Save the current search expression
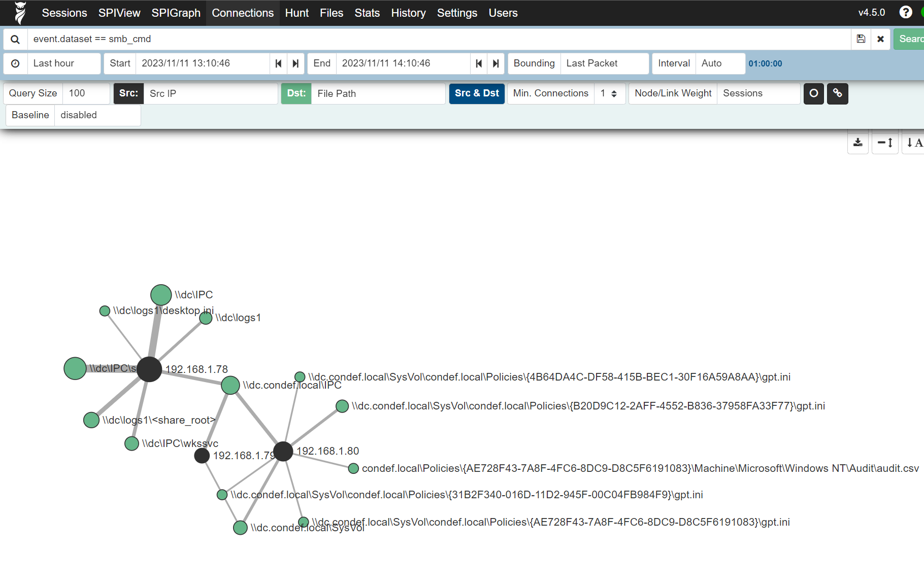This screenshot has width=924, height=584. (x=861, y=39)
